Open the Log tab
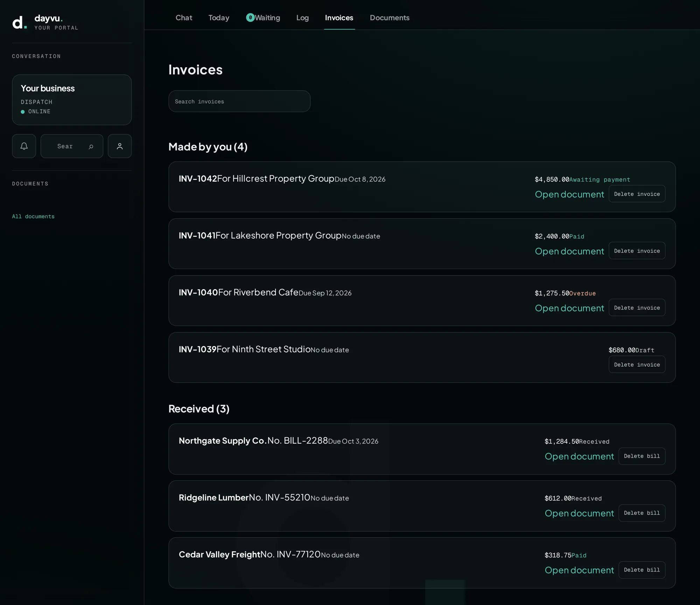The width and height of the screenshot is (700, 605). click(x=302, y=18)
